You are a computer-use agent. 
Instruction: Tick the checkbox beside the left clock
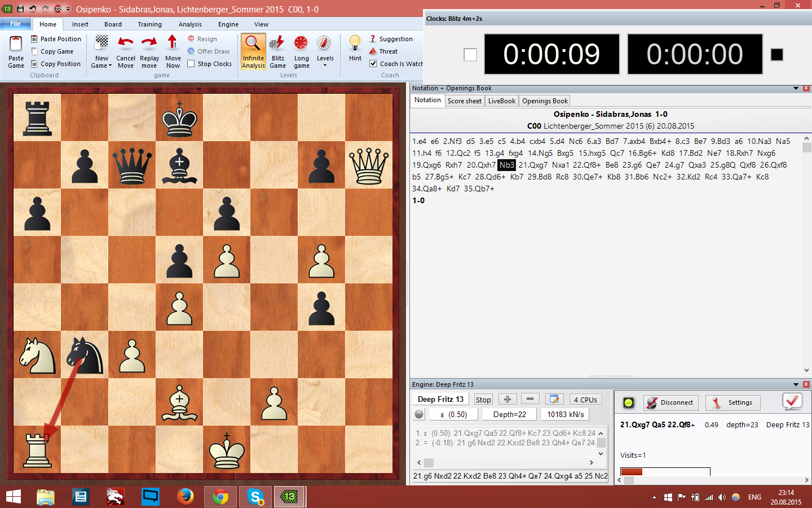pyautogui.click(x=470, y=55)
